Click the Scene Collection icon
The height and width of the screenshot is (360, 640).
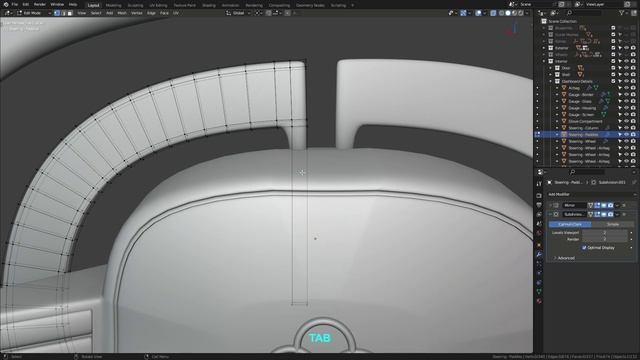[544, 21]
